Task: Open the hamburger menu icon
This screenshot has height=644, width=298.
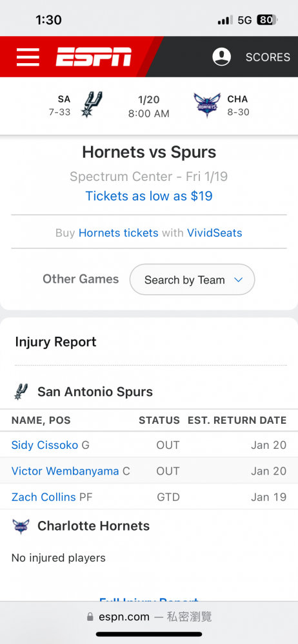Action: pyautogui.click(x=28, y=57)
